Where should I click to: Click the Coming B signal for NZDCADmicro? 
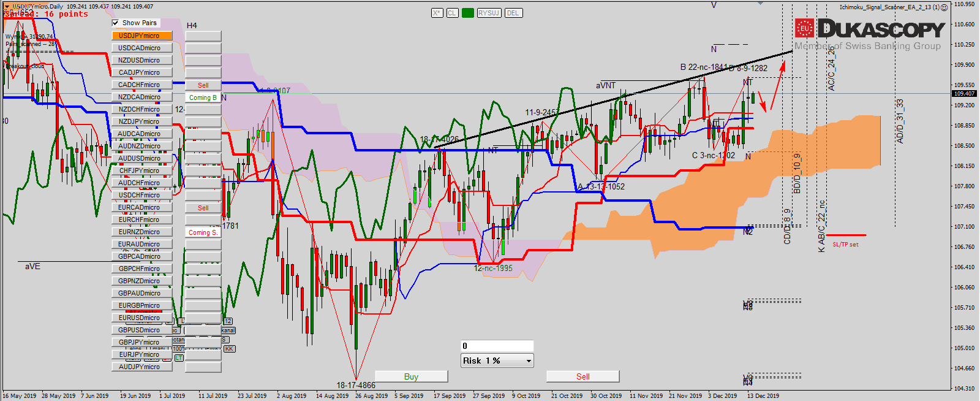[x=203, y=97]
